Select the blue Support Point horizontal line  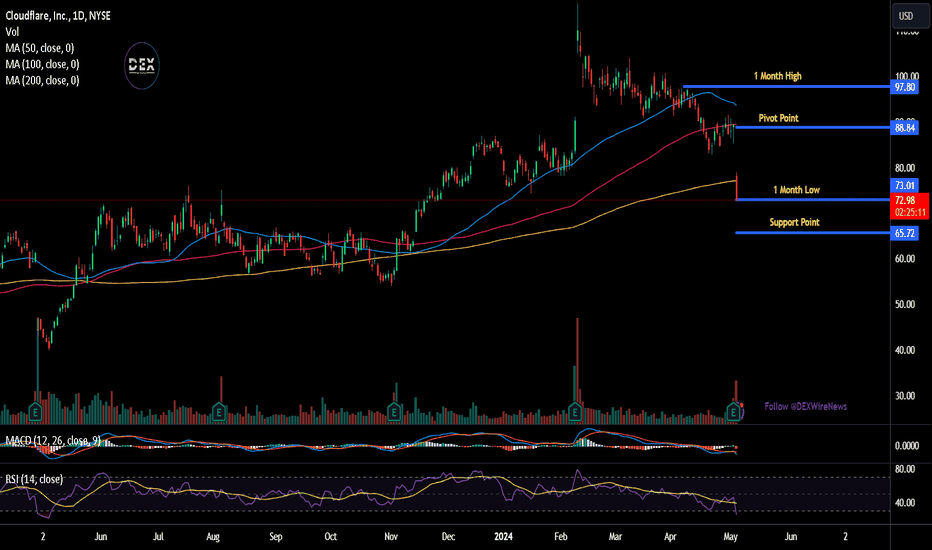pos(813,232)
